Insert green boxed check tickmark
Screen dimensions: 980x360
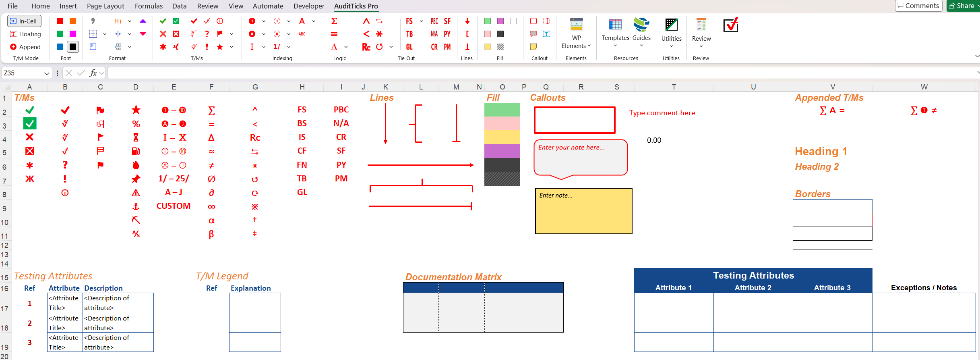(176, 21)
